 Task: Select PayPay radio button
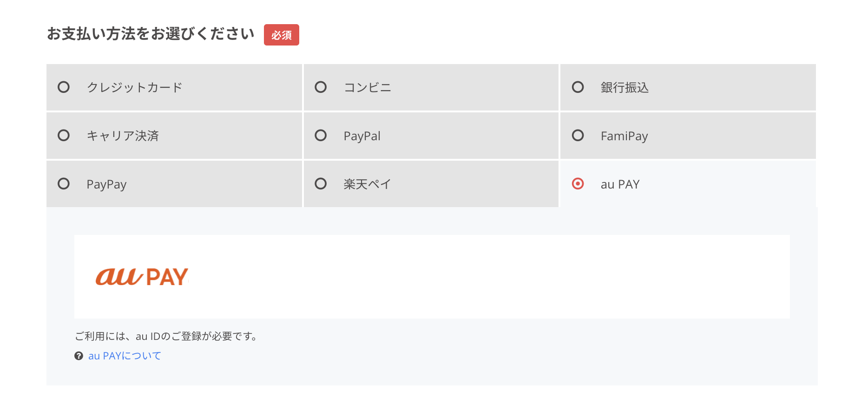point(64,184)
